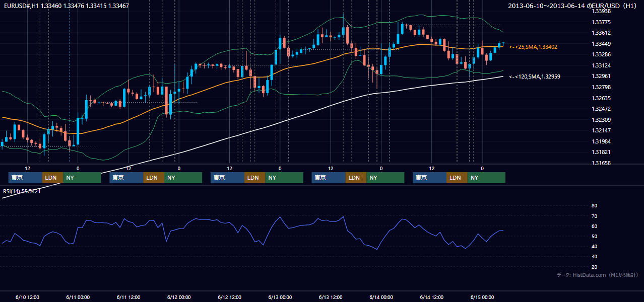Click RSI scale level 80
This screenshot has width=644, height=302.
(x=594, y=206)
